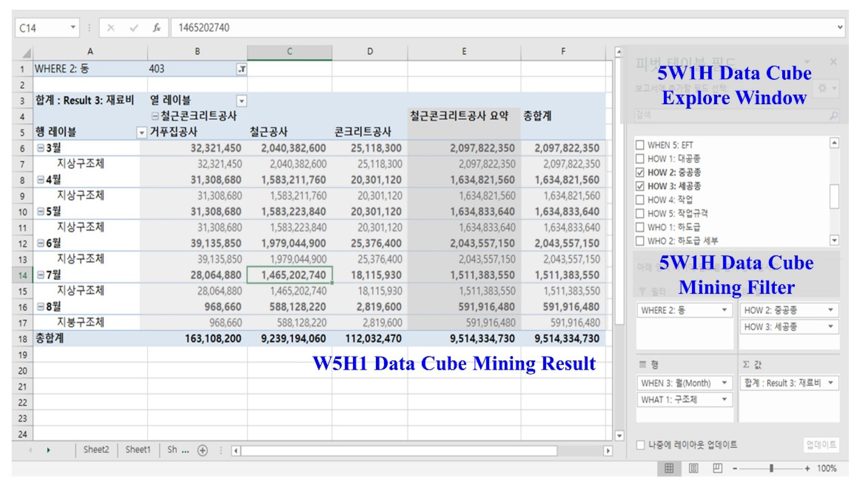Click the filter icon beside value 403
Image resolution: width=868 pixels, height=487 pixels.
tap(241, 69)
